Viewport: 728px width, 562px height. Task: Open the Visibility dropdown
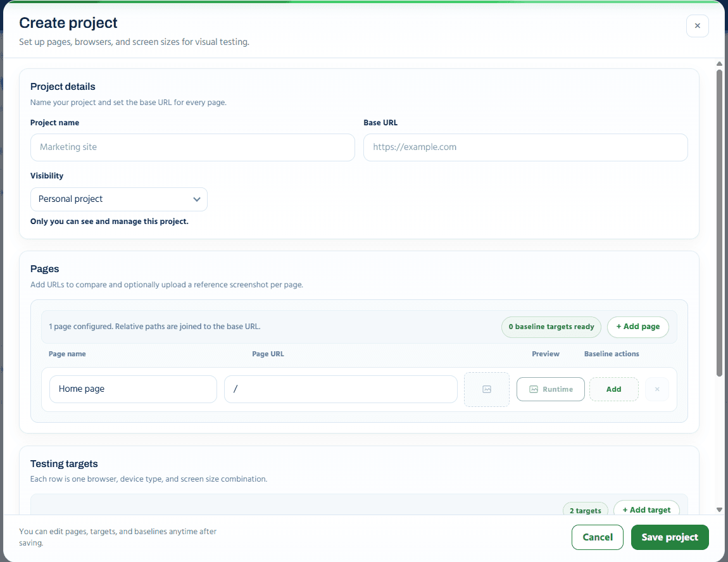coord(119,199)
